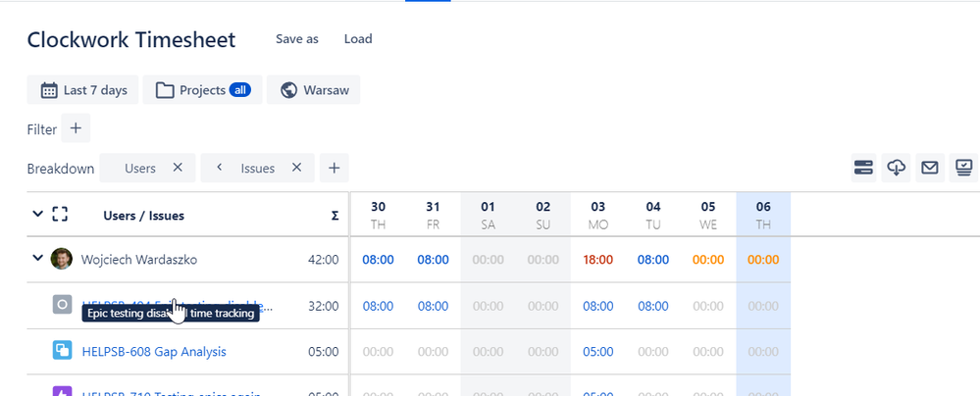
Task: Add a new filter with plus button
Action: click(x=76, y=128)
